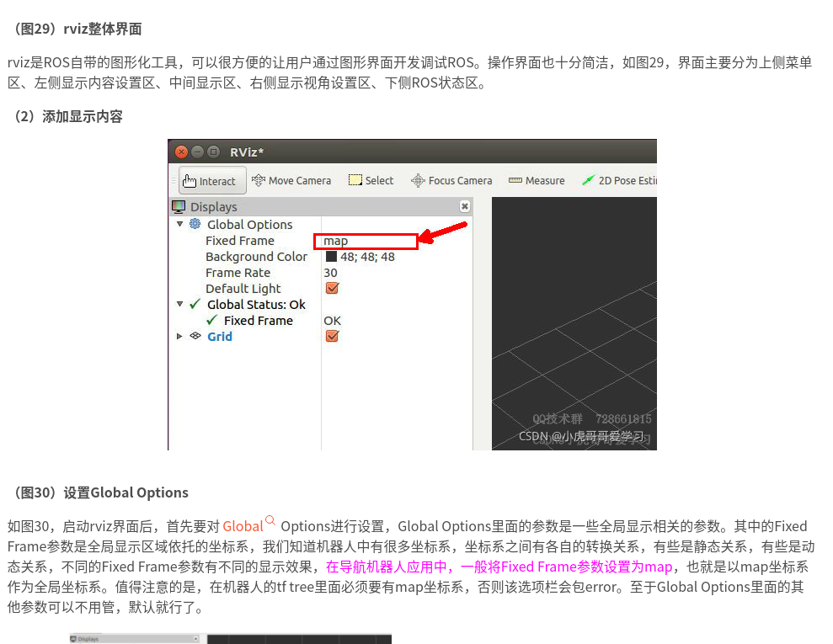Select the Interact tool button
This screenshot has width=833, height=644.
212,181
